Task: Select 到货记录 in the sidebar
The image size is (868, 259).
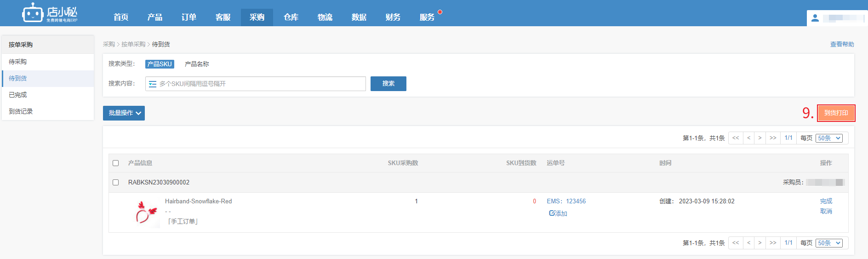Action: tap(48, 111)
